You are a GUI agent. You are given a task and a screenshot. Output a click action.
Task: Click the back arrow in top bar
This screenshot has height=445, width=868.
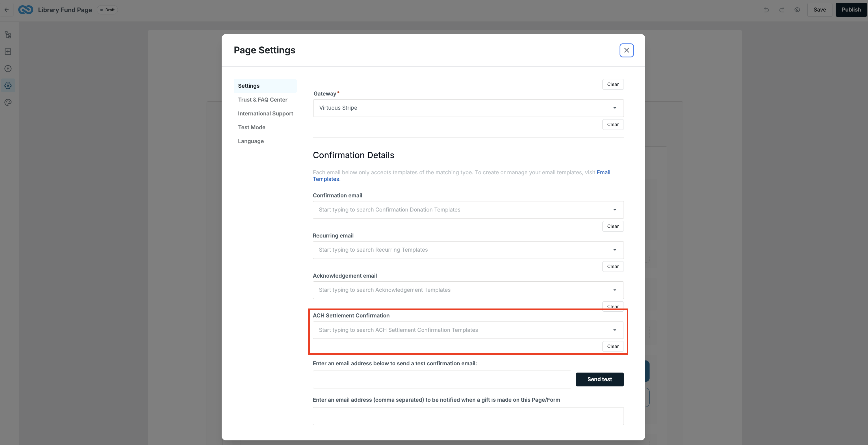click(x=7, y=10)
